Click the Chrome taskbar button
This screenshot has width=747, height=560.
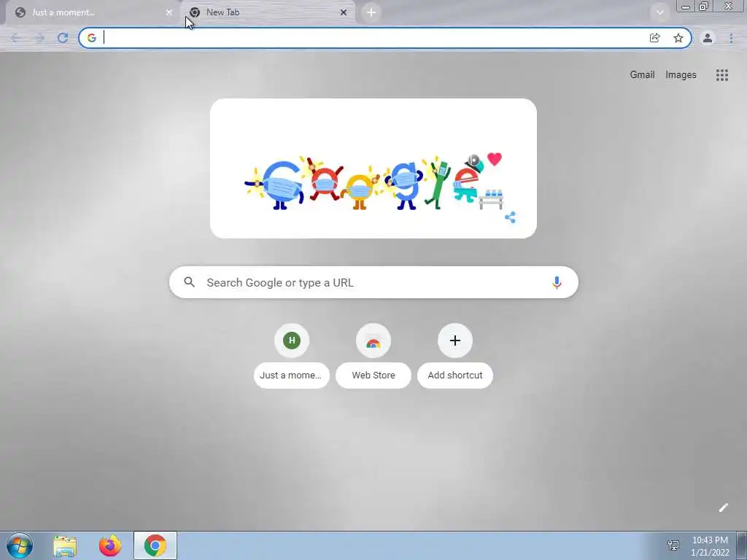click(x=155, y=545)
